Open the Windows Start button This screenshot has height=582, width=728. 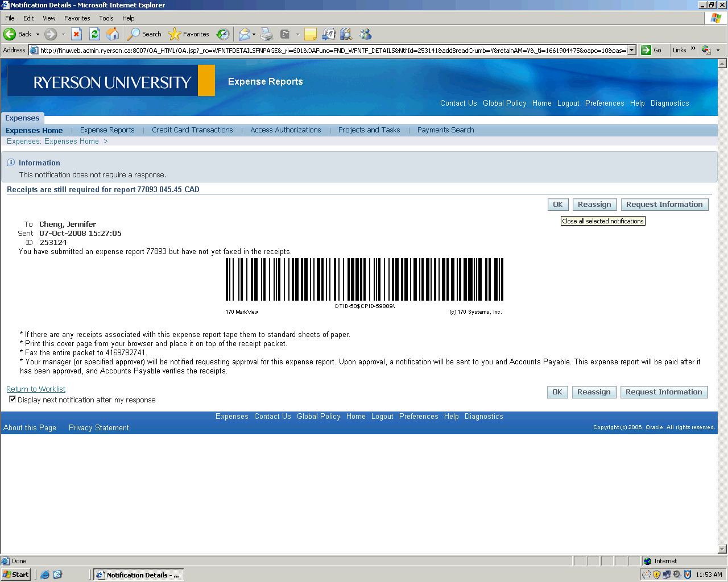(16, 575)
